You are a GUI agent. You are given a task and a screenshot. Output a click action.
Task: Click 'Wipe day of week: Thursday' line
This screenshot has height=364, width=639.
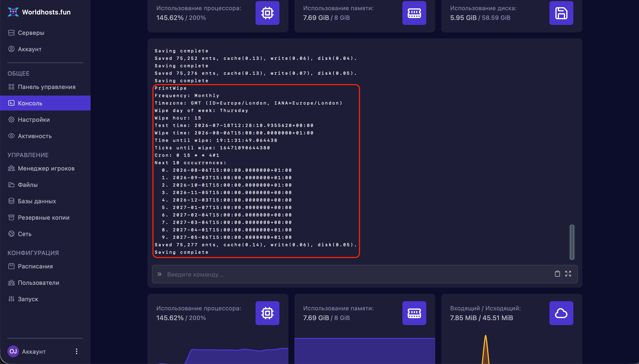[201, 110]
